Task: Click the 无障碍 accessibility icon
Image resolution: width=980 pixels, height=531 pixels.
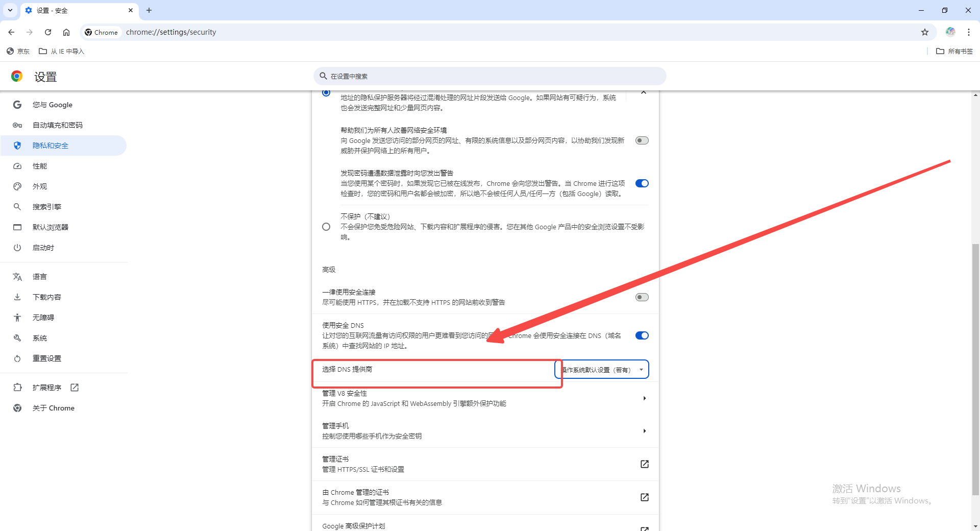Action: pos(17,318)
